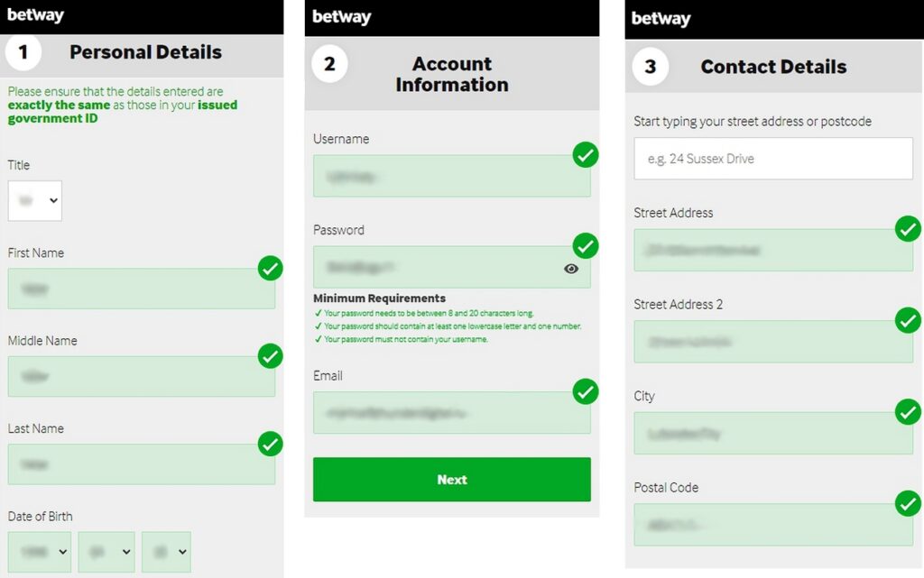
Task: Click the checkmark next to Last Name
Action: 268,444
